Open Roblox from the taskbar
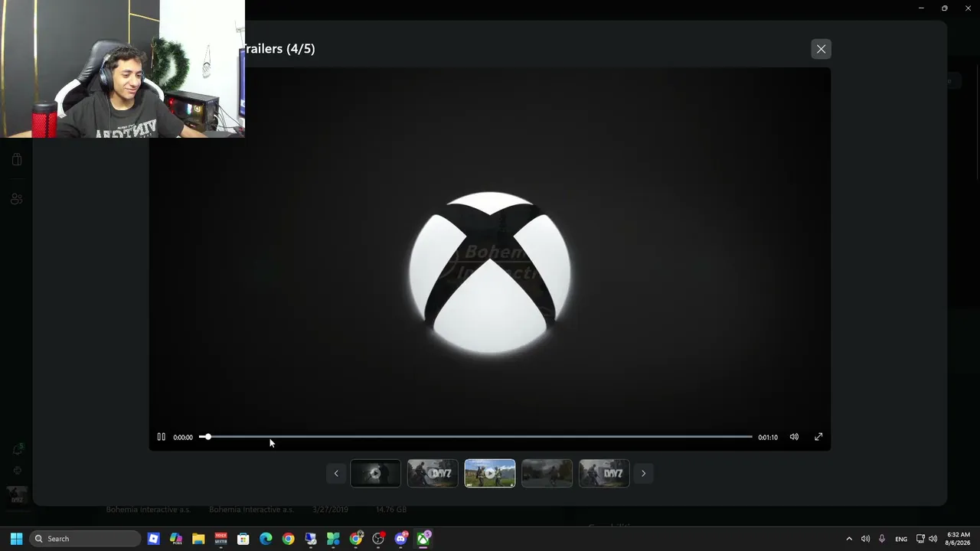 pyautogui.click(x=154, y=539)
